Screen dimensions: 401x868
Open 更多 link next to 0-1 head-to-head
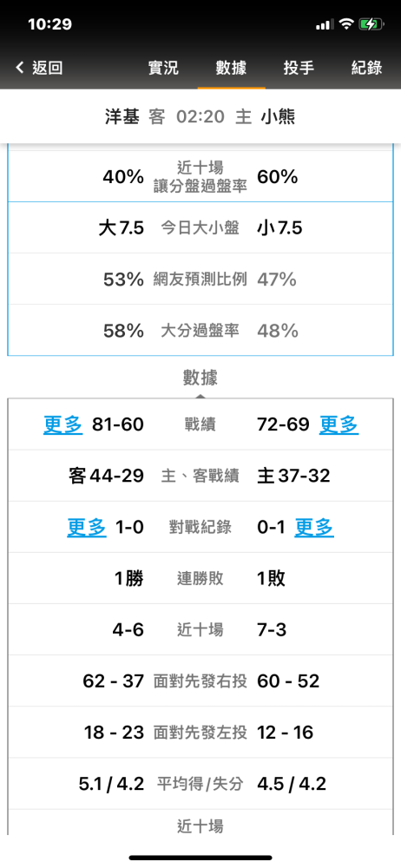click(x=314, y=527)
